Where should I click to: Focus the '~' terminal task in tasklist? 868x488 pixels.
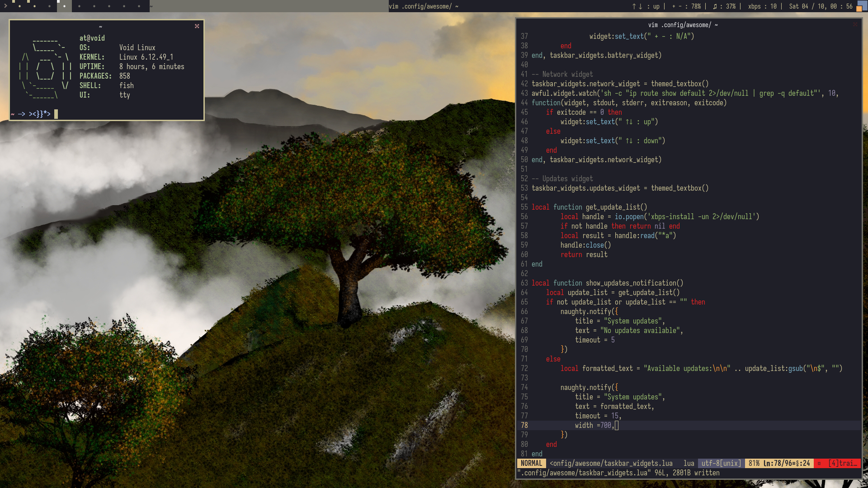click(x=269, y=6)
